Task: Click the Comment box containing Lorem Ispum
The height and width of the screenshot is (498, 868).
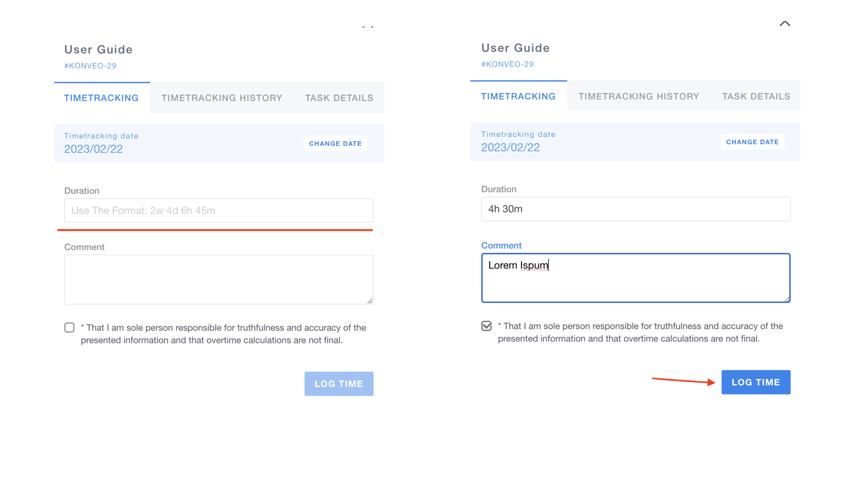Action: [x=636, y=278]
